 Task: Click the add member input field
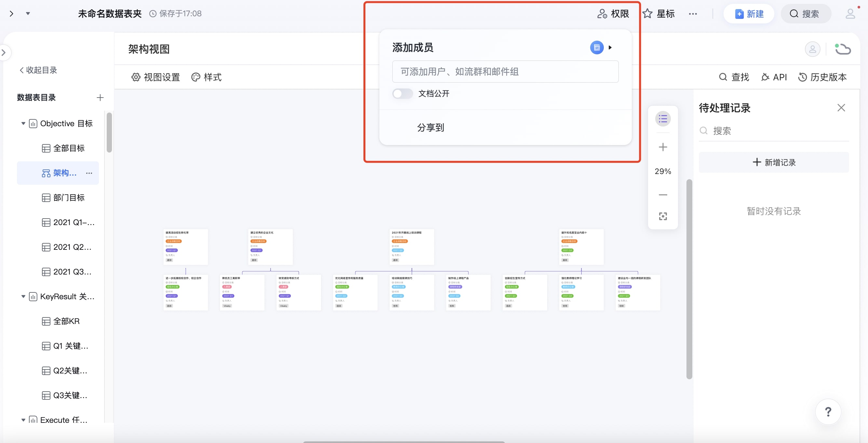tap(505, 72)
